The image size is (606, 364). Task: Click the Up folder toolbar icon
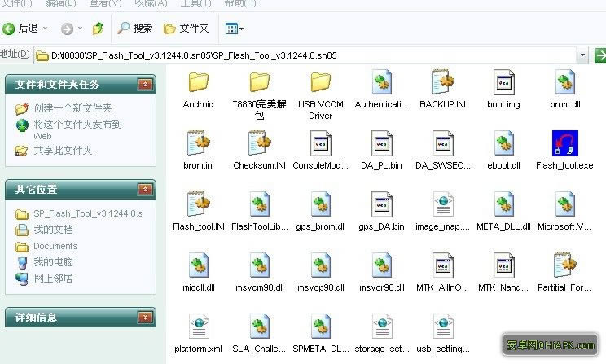(x=98, y=29)
